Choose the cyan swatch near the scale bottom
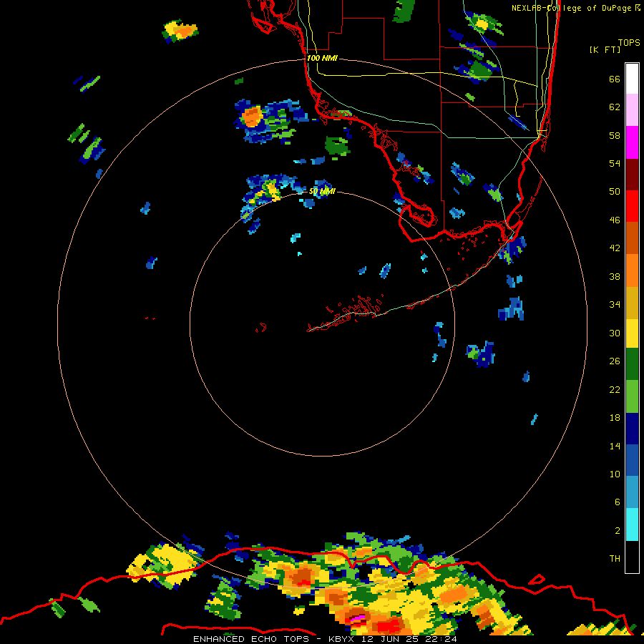Image resolution: width=644 pixels, height=644 pixels. [632, 525]
